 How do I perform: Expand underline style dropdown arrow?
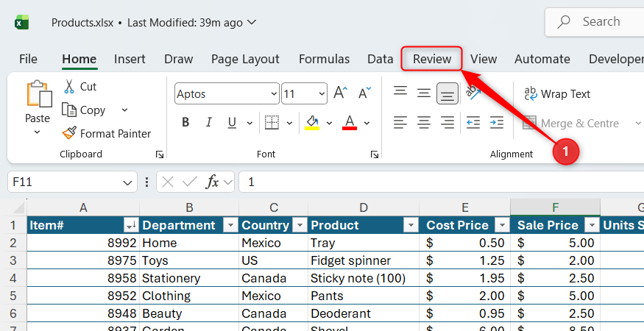pos(250,123)
